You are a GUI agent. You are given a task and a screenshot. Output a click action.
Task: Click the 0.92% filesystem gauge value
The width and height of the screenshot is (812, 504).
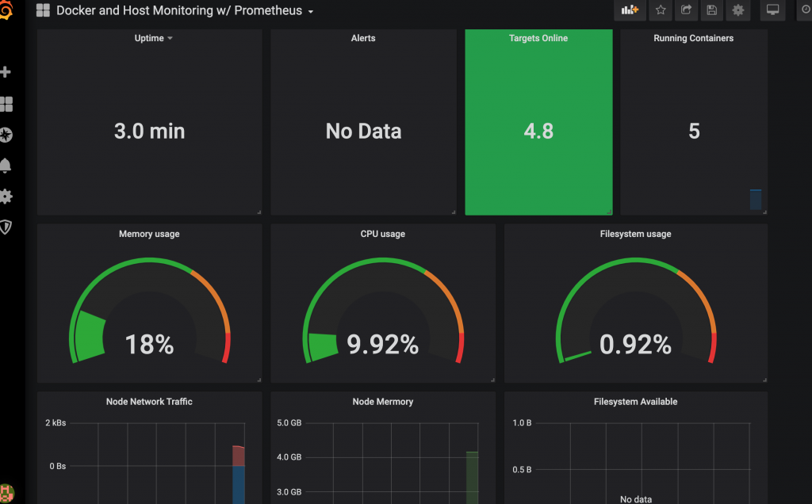635,344
